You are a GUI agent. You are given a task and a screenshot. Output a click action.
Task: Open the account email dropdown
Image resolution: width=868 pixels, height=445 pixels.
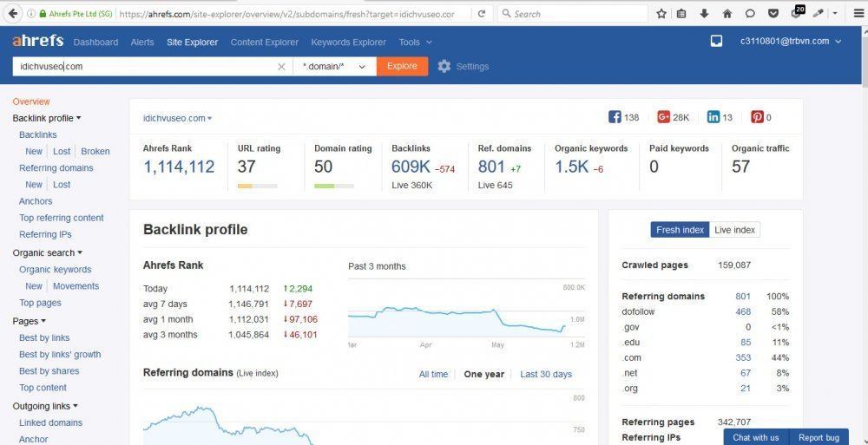pos(791,41)
